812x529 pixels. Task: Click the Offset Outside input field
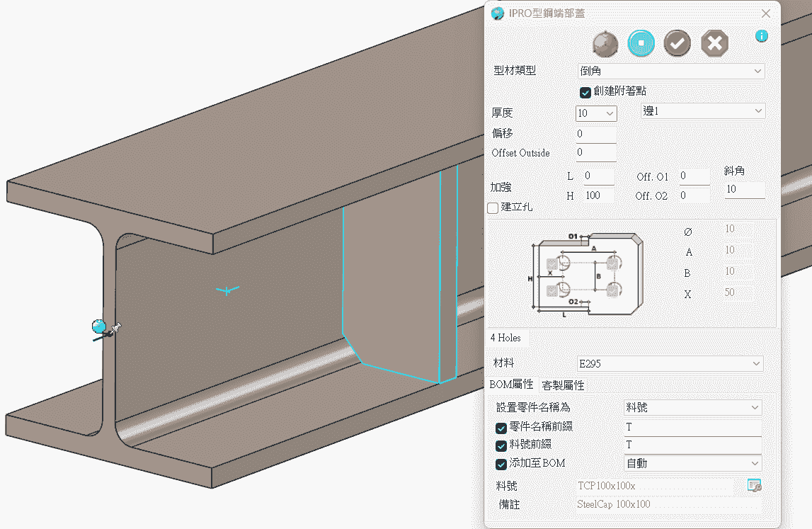[595, 152]
